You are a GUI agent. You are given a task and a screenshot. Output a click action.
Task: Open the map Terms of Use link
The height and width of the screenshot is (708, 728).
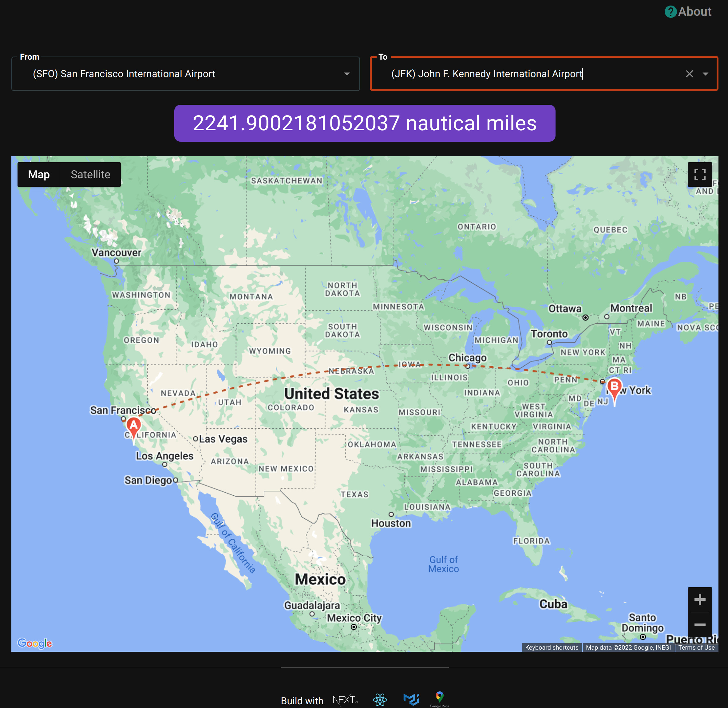[x=696, y=647]
